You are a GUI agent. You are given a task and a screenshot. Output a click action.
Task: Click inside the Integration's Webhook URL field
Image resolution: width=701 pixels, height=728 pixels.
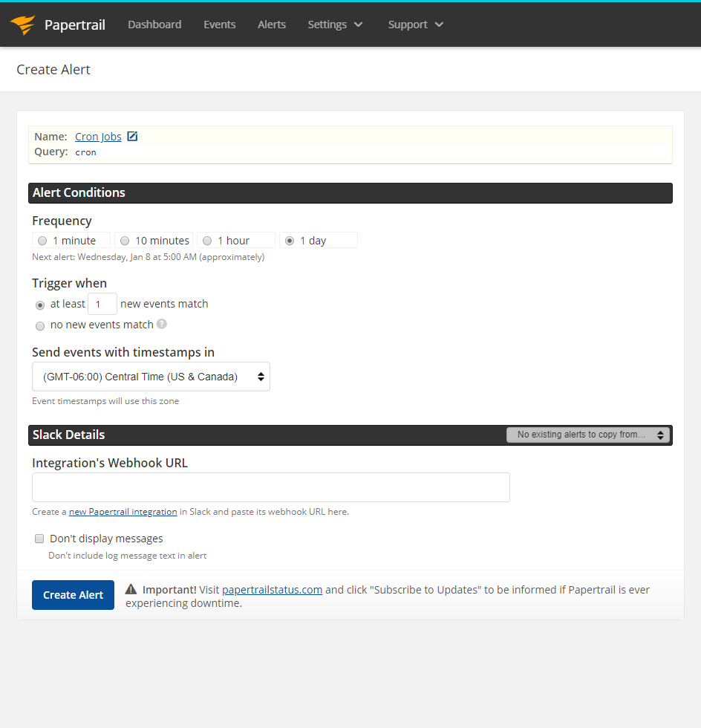(270, 487)
